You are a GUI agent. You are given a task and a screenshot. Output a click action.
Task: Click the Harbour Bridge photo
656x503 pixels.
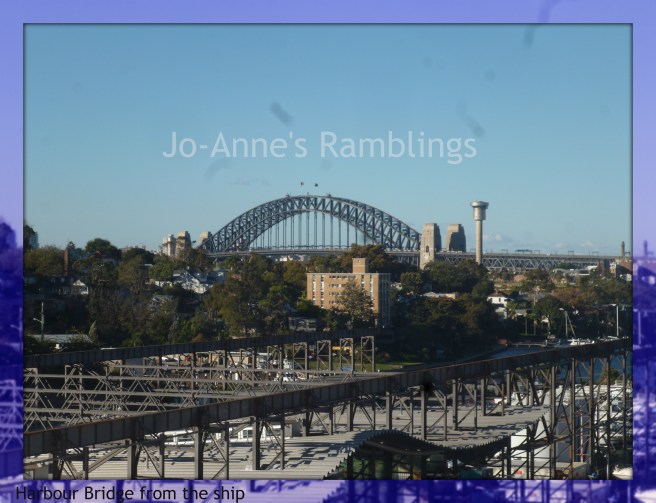click(328, 252)
